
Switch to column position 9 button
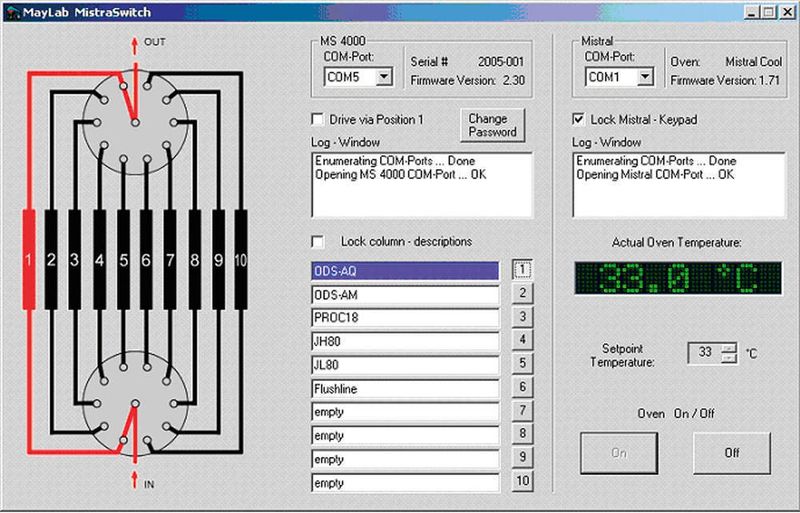[522, 457]
